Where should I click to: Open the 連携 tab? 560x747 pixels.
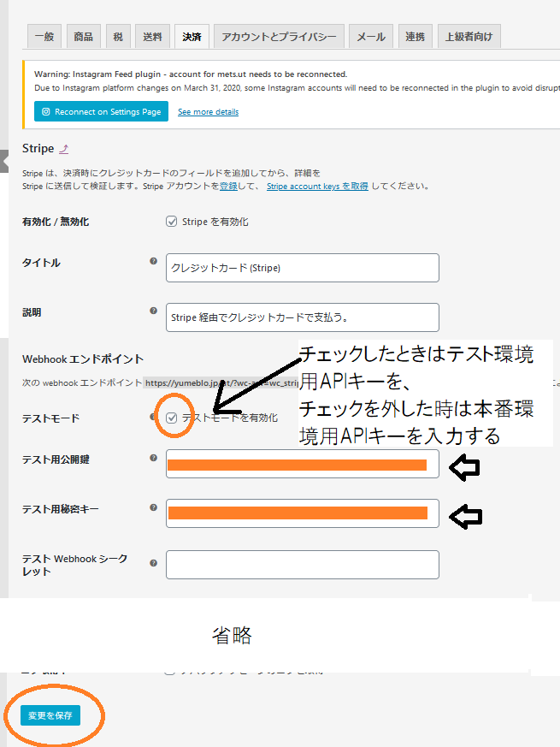pos(416,37)
